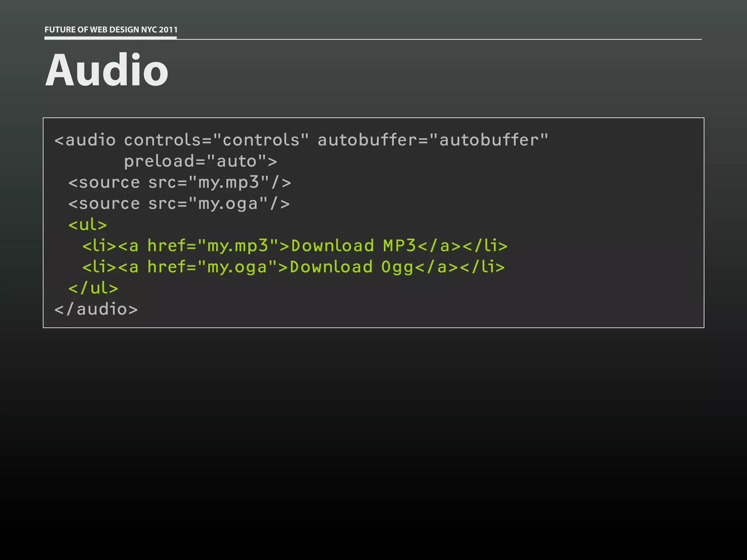Click the "Audio" slide title

pos(107,70)
